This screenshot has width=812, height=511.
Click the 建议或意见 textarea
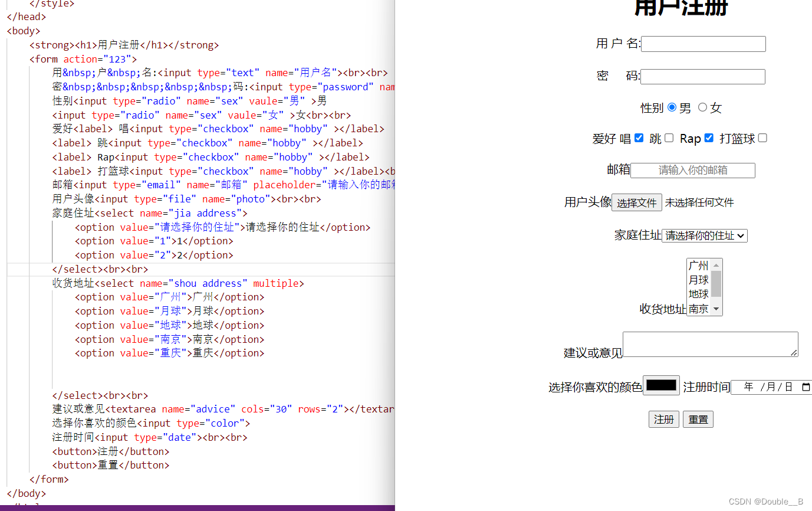coord(710,344)
